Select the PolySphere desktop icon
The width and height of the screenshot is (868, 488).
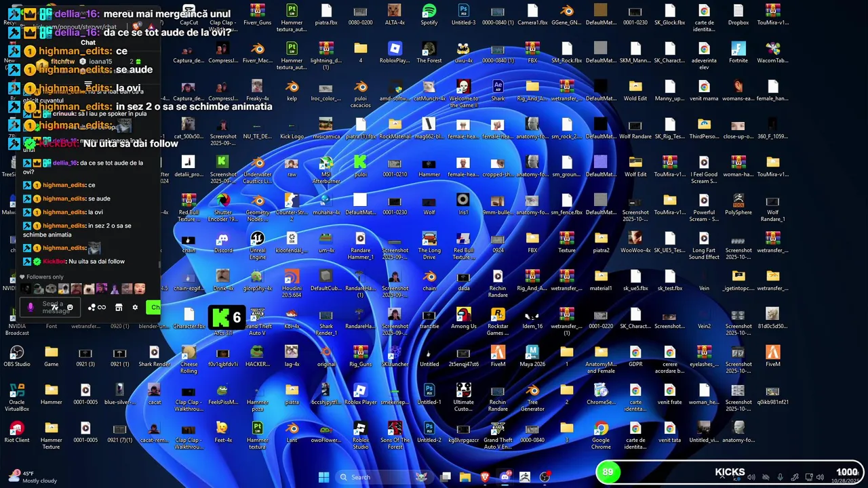point(738,204)
